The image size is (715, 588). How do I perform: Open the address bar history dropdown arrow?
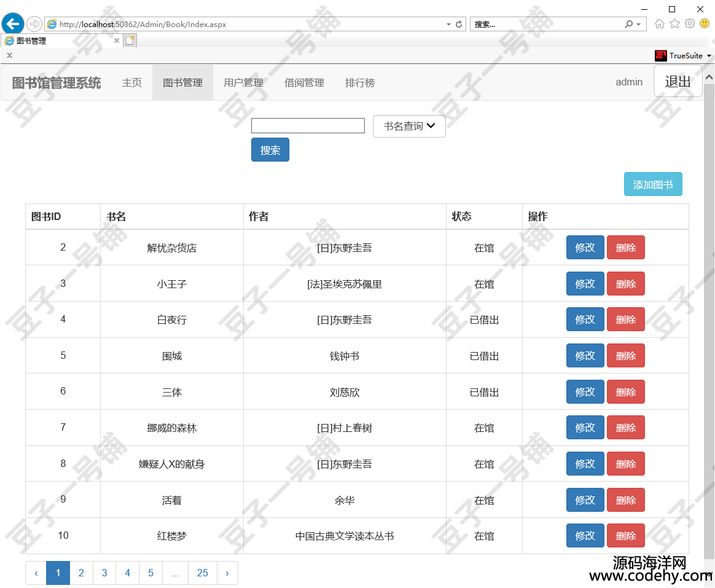448,25
